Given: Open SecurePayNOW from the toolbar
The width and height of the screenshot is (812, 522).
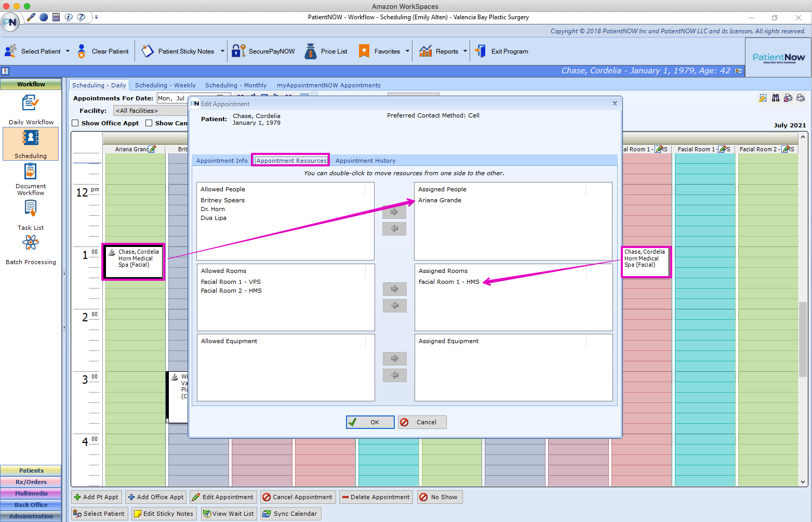Looking at the screenshot, I should [263, 51].
